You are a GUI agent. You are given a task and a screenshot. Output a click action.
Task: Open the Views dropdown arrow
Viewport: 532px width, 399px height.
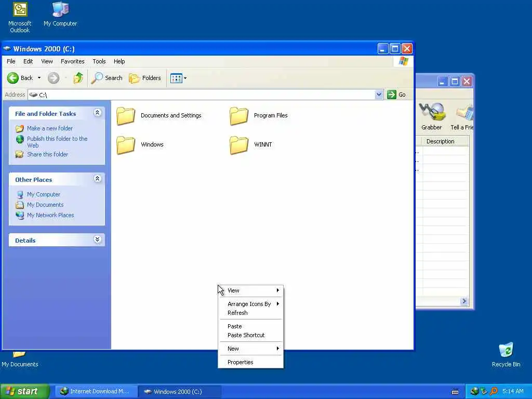[x=185, y=78]
